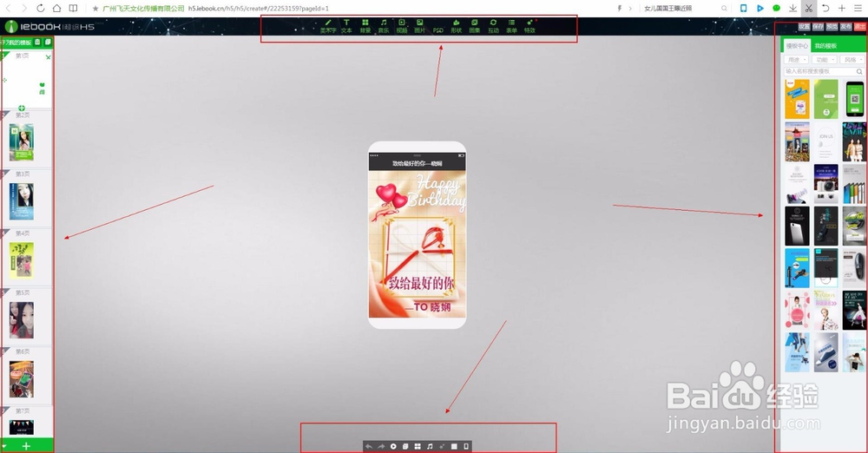Screen dimensions: 868x453
Task: Select the orange template thumbnail
Action: click(x=797, y=99)
